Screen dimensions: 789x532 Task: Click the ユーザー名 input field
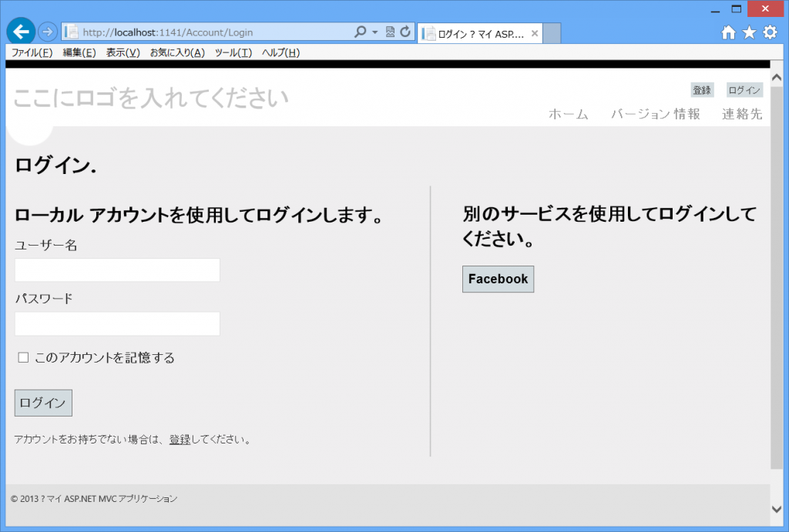(x=116, y=269)
